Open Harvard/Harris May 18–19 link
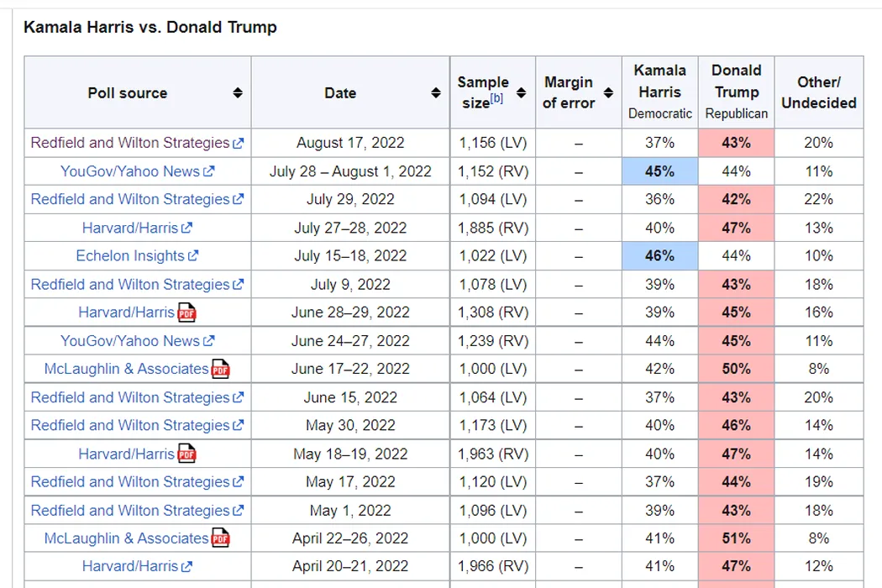Screen dimensions: 882x588 127,454
